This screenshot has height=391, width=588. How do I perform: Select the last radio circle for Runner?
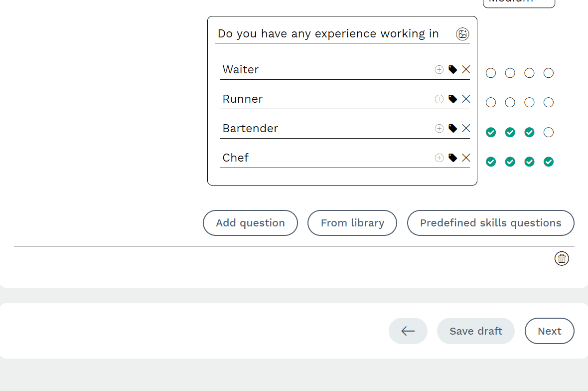549,103
